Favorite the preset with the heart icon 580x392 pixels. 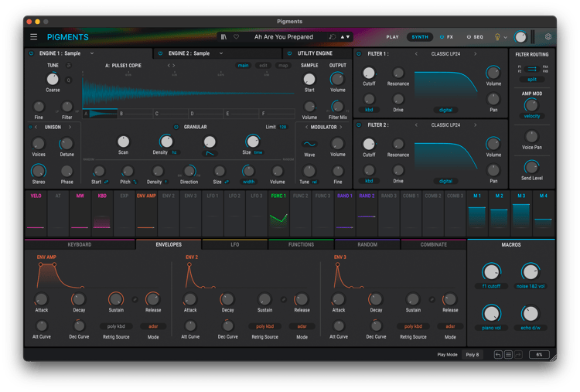236,36
